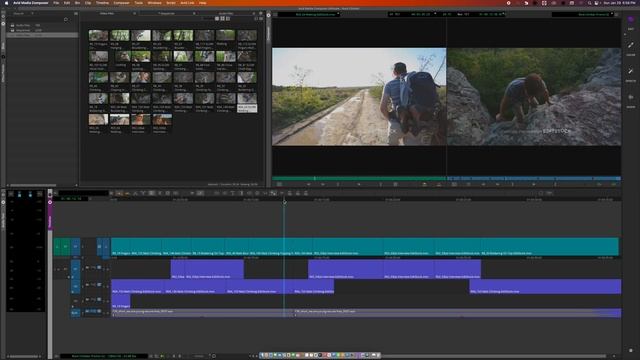Image resolution: width=640 pixels, height=360 pixels.
Task: Open the record monitor sequence name menu
Action: point(583,14)
